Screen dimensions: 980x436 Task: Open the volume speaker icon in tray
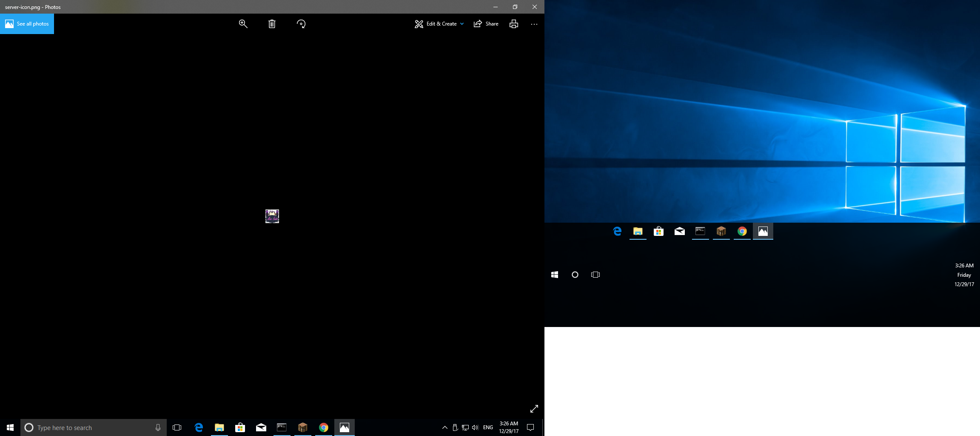pos(475,427)
